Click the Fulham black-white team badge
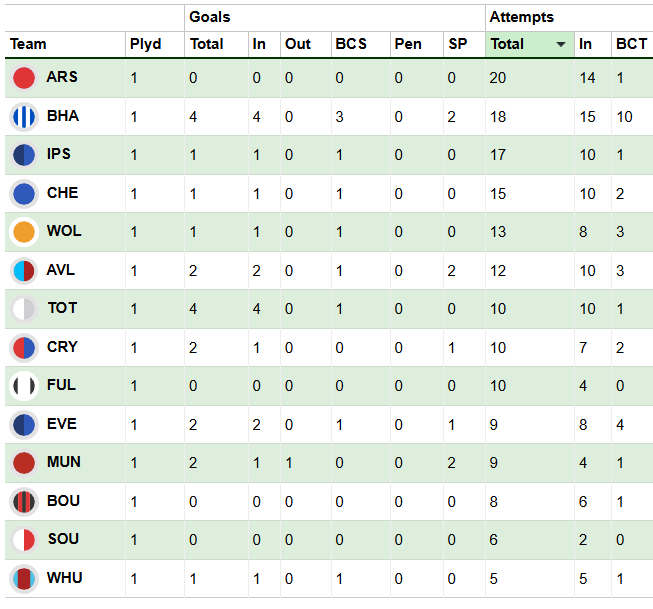The image size is (653, 609). (x=24, y=386)
